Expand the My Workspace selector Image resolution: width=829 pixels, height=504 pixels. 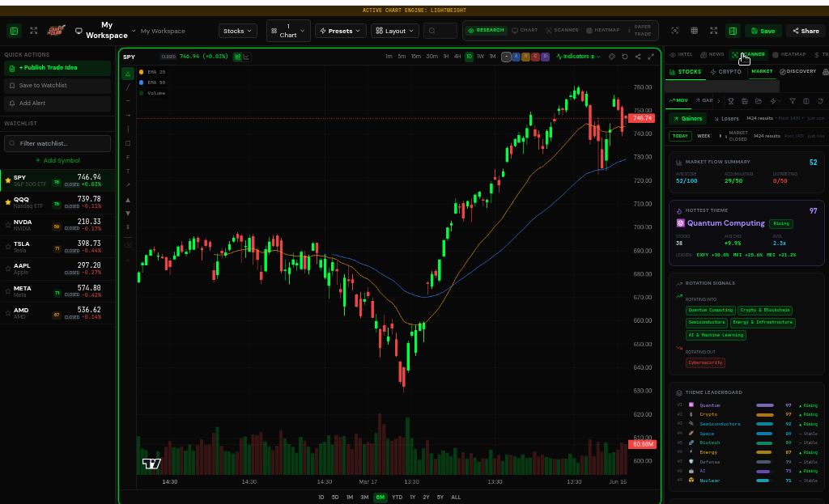(134, 32)
